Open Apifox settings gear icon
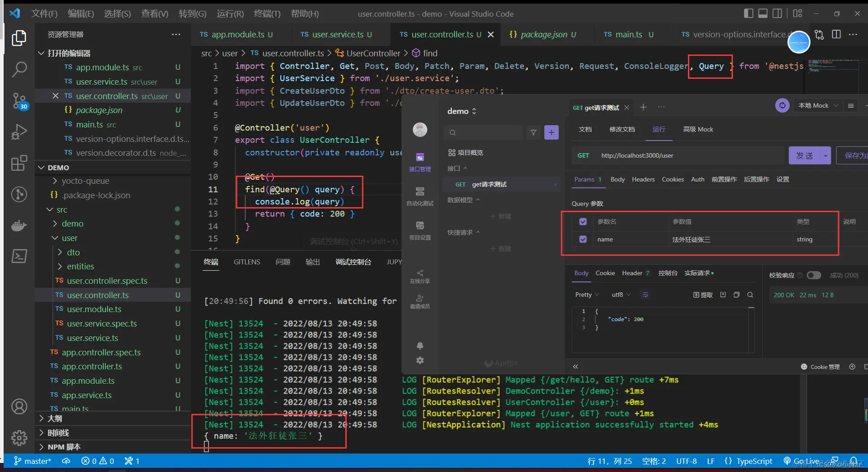The height and width of the screenshot is (472, 868). [420, 360]
